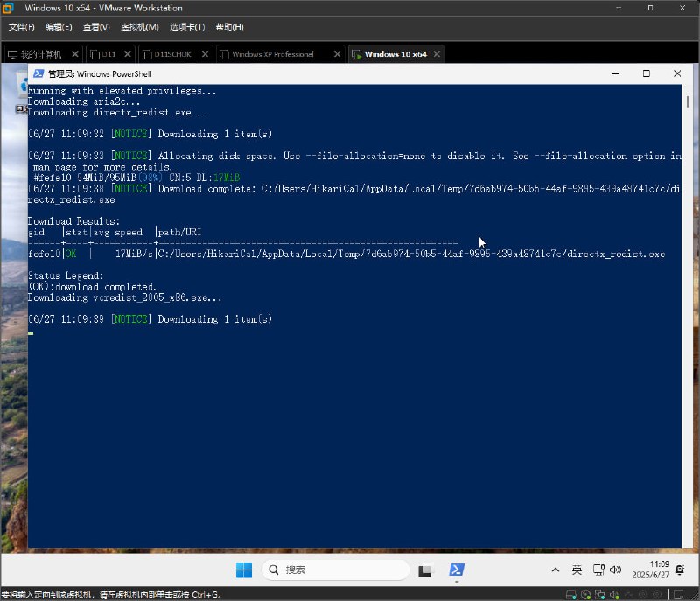The image size is (700, 601).
Task: Show hidden system tray icons
Action: (x=556, y=570)
